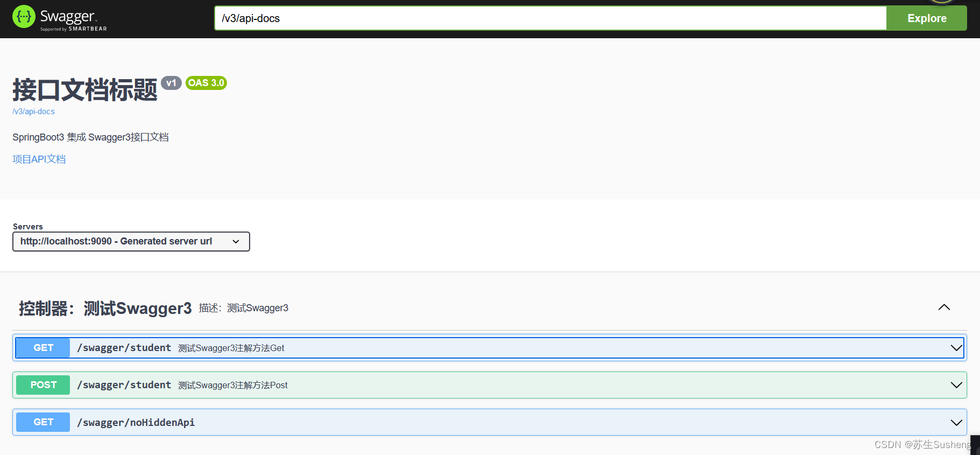Focus the /v3/api-docs URL input field

(x=550, y=18)
